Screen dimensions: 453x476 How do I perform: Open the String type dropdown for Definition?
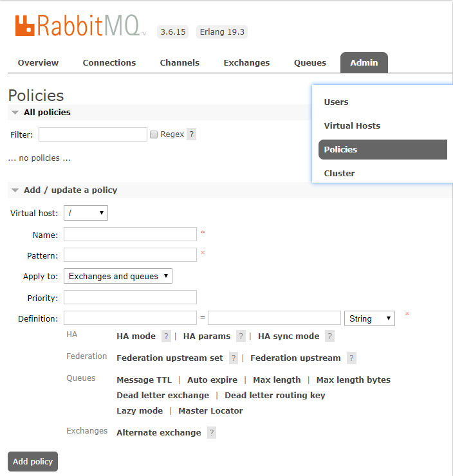[369, 318]
